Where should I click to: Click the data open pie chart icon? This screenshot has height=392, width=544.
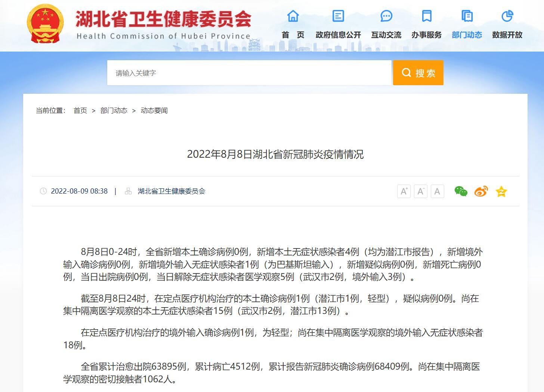(x=507, y=16)
